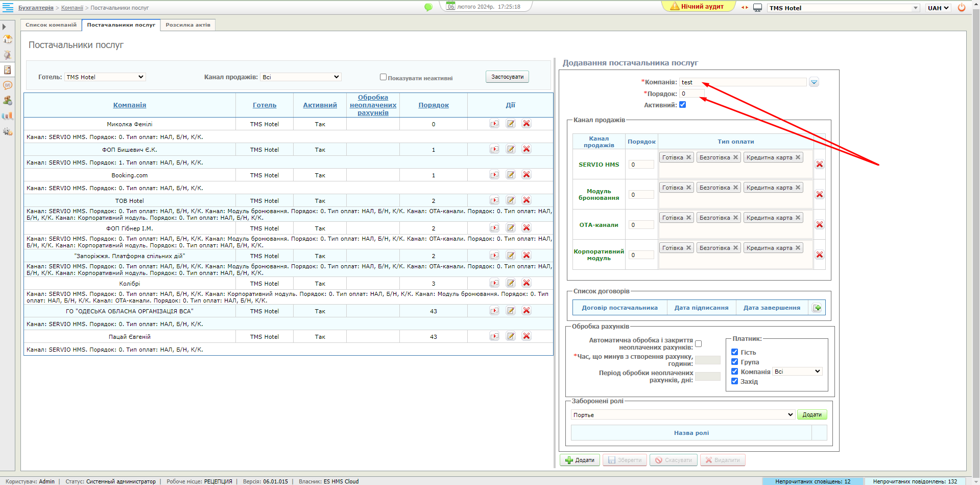980x485 pixels.
Task: Remove Готівка tag from OTA-канали row
Action: click(x=688, y=218)
